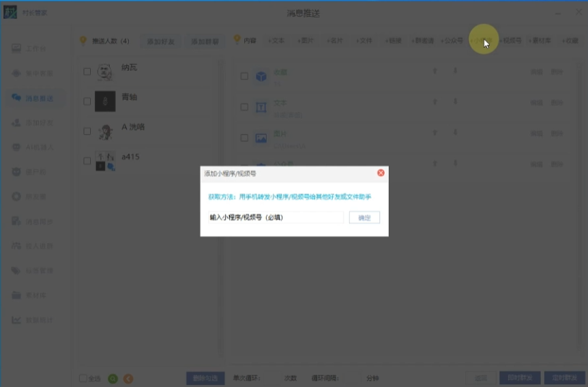
Task: Click the green search icon at bottom
Action: coord(113,378)
